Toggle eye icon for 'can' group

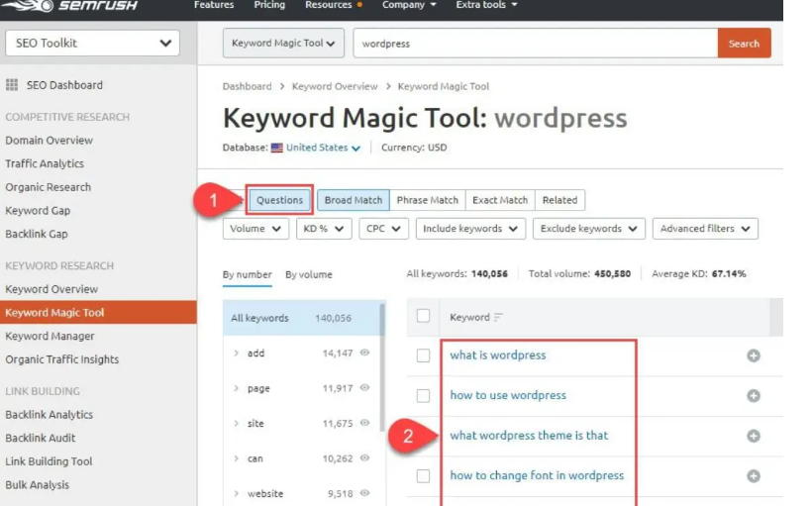[x=364, y=458]
